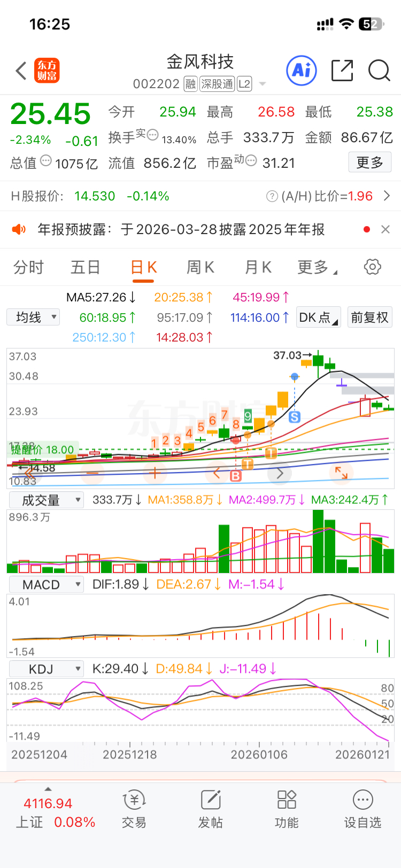Open chart settings gear icon

[x=372, y=267]
